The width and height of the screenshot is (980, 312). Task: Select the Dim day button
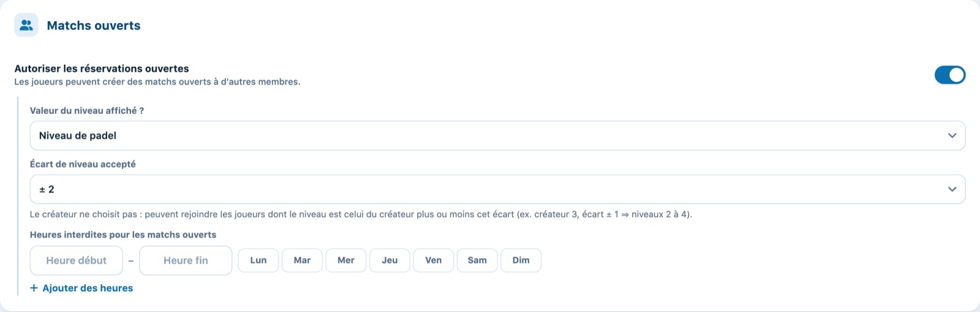(521, 261)
